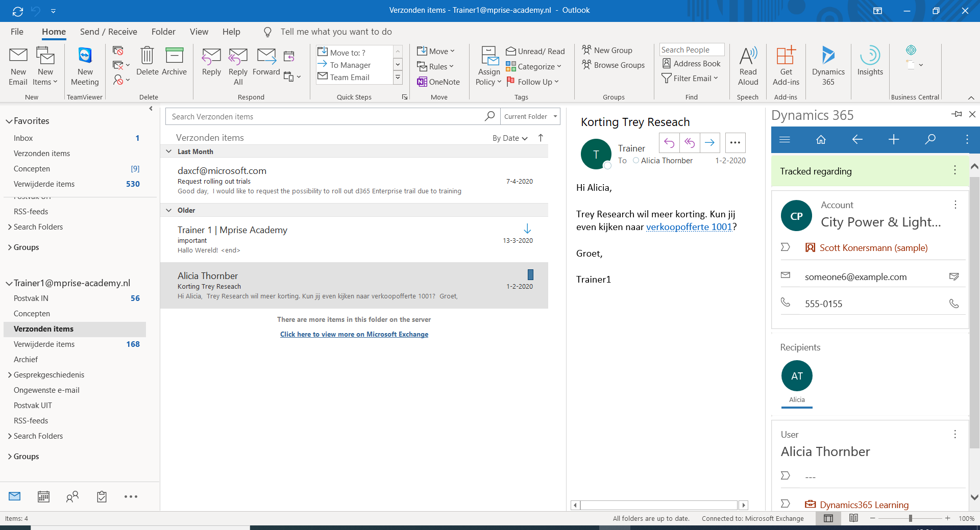
Task: Start Read Aloud speech
Action: pyautogui.click(x=748, y=66)
